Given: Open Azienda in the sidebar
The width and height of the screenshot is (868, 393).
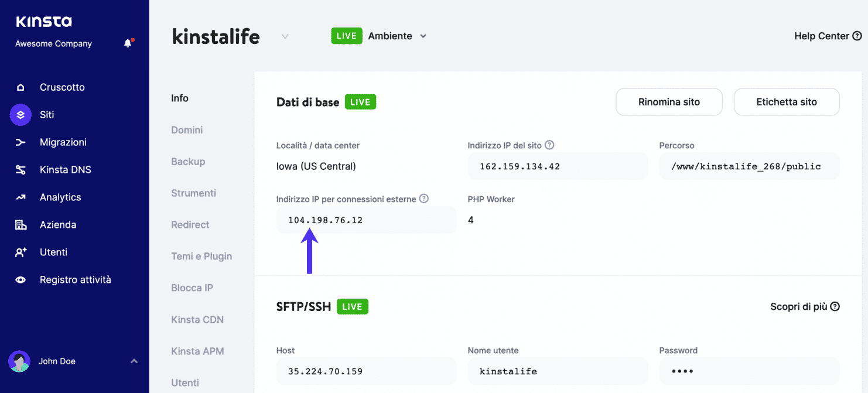Looking at the screenshot, I should (58, 225).
